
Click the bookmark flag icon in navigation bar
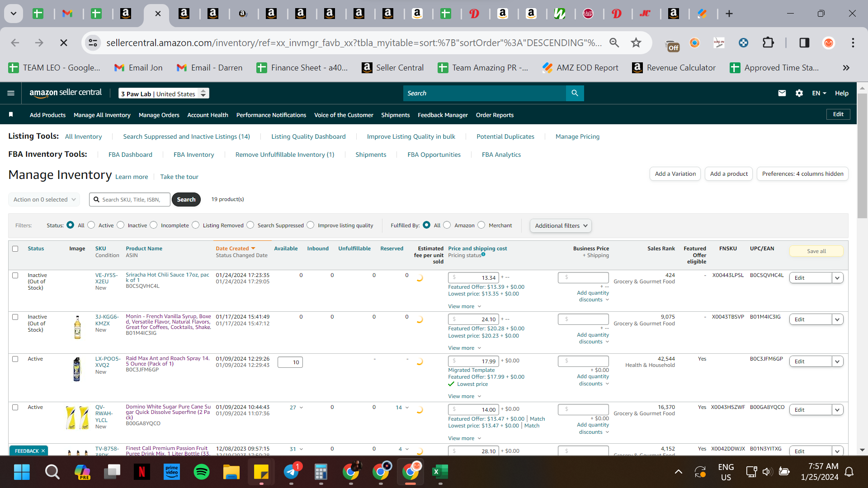[x=11, y=115]
